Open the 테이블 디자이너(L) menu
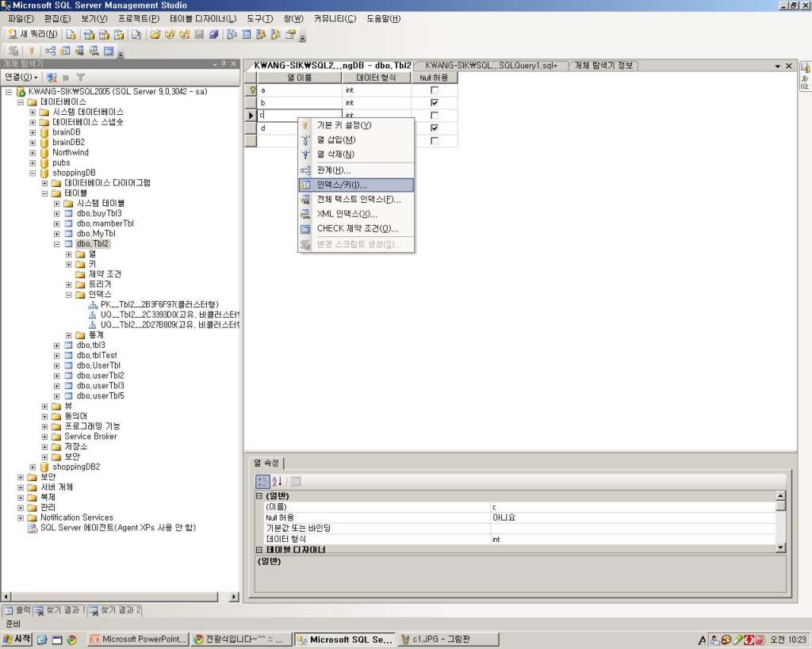Image resolution: width=812 pixels, height=649 pixels. pyautogui.click(x=203, y=19)
